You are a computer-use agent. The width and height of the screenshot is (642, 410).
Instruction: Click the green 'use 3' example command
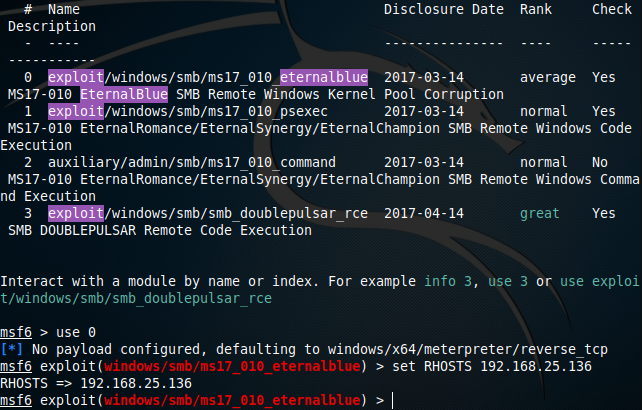click(508, 281)
